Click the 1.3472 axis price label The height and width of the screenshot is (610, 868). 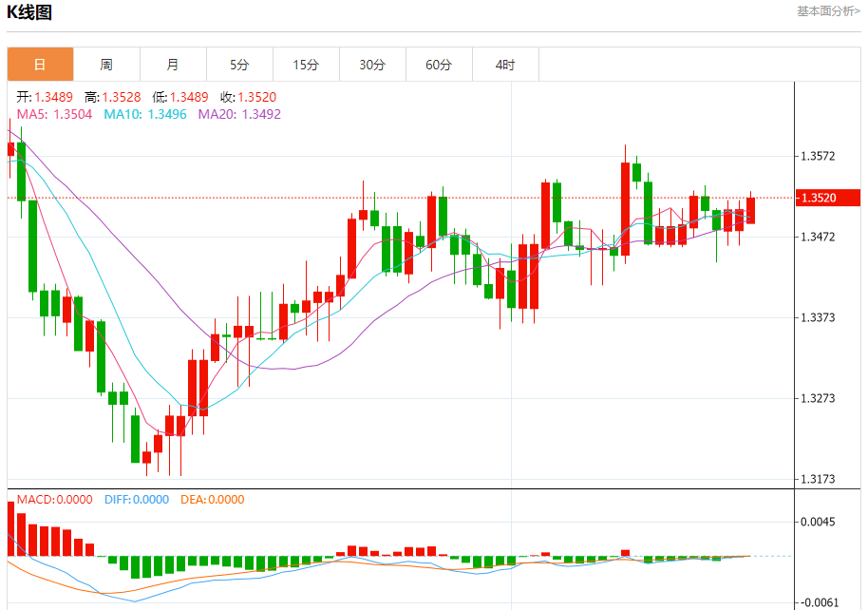(x=818, y=238)
